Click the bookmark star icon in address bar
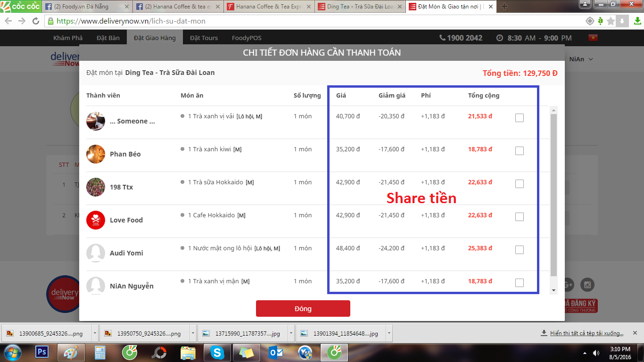Image resolution: width=644 pixels, height=362 pixels. 611,21
